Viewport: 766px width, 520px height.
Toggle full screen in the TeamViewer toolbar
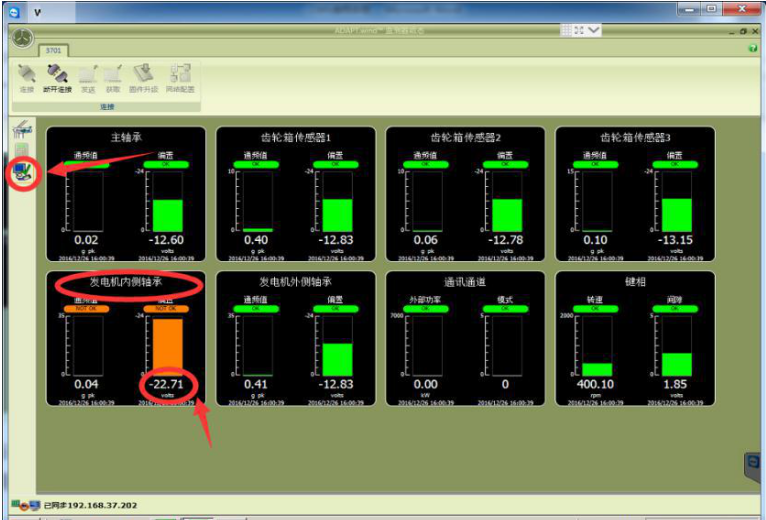[x=579, y=30]
